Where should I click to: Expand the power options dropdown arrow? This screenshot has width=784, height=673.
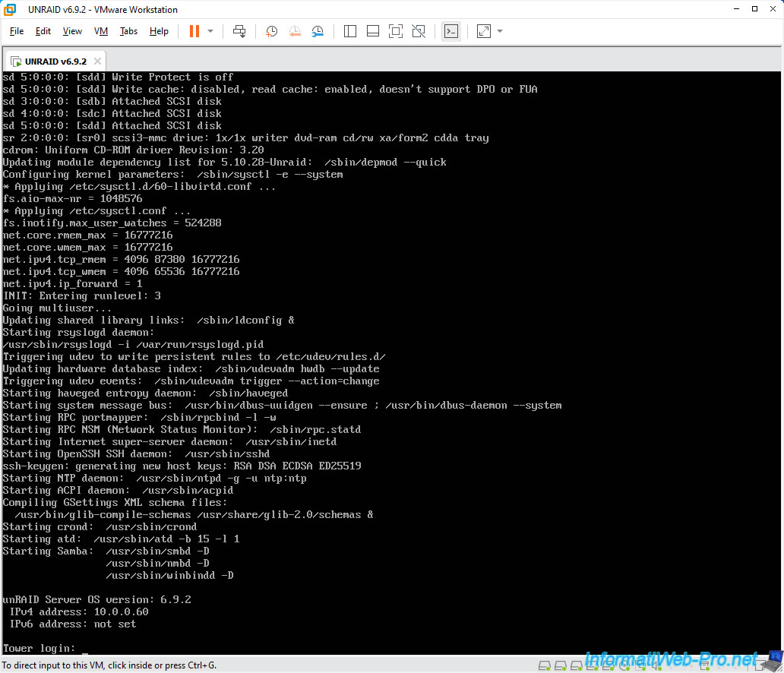(210, 31)
